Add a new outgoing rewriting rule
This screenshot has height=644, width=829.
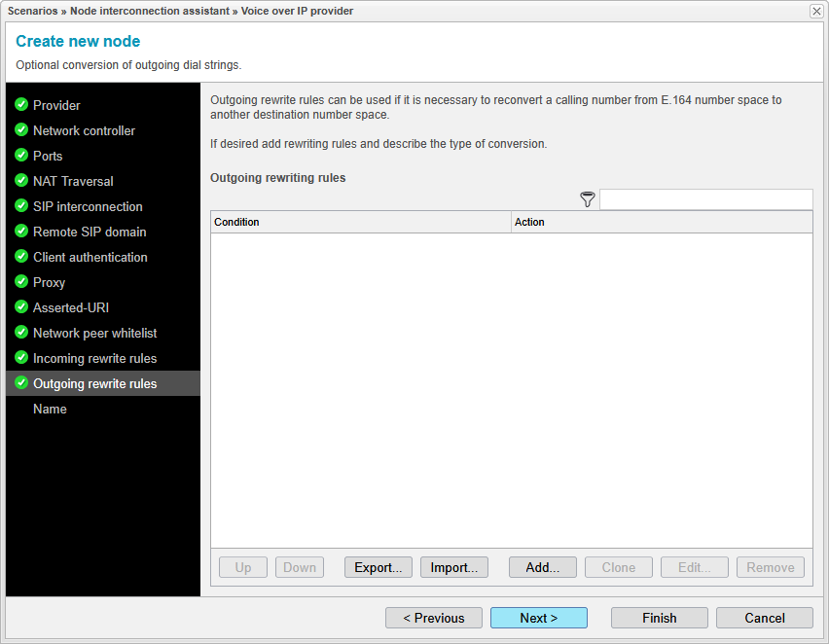coord(542,567)
